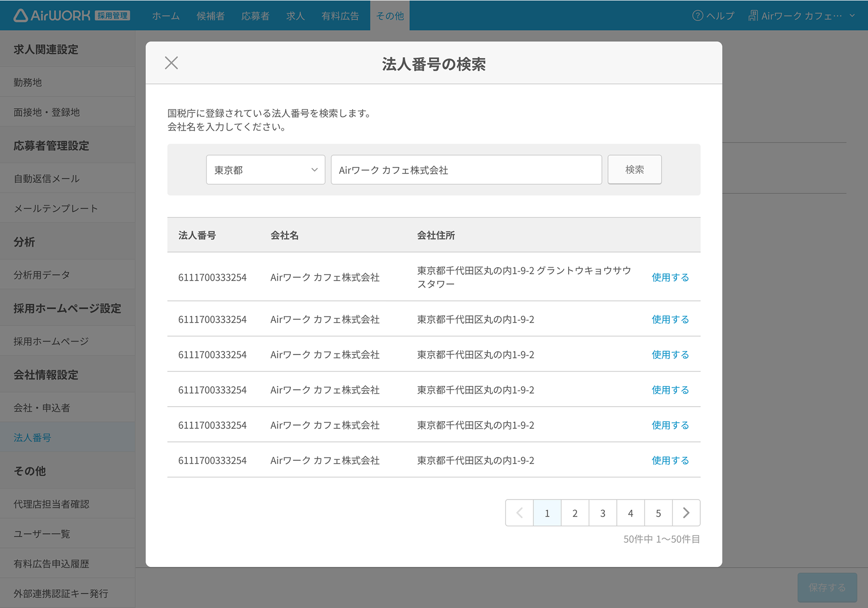Viewport: 868px width, 608px height.
Task: Click the 会社住所 column header
Action: 436,235
